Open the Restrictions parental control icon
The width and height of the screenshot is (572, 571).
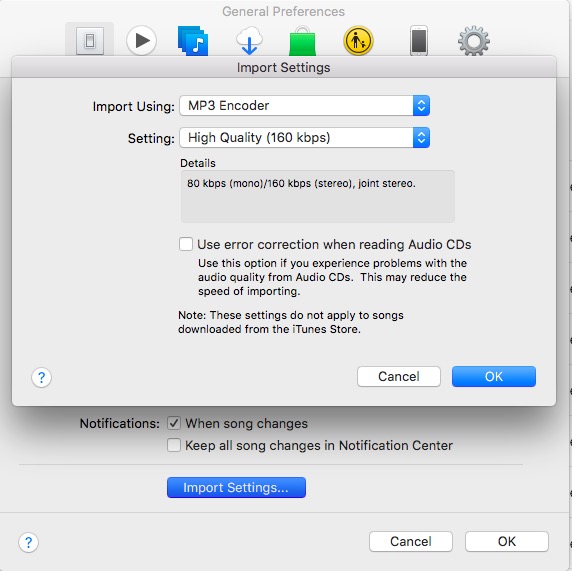coord(358,40)
